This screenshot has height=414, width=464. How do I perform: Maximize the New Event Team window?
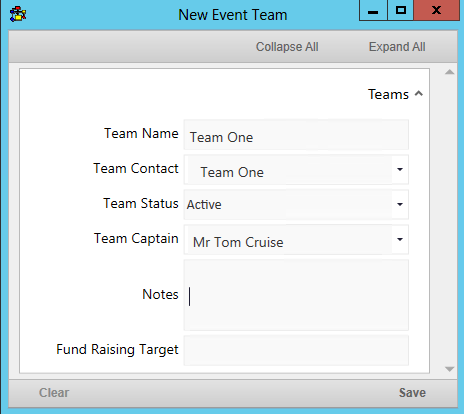tap(401, 11)
